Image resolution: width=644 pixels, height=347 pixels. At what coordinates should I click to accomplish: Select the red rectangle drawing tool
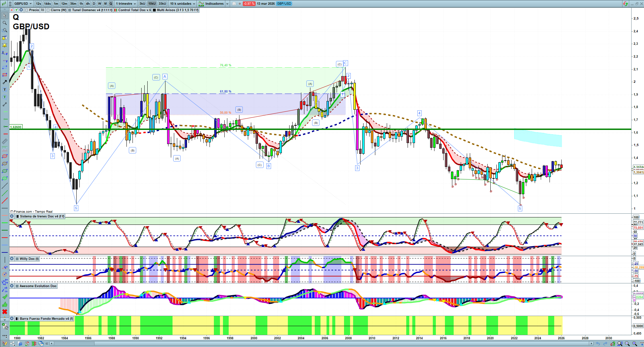pyautogui.click(x=5, y=75)
